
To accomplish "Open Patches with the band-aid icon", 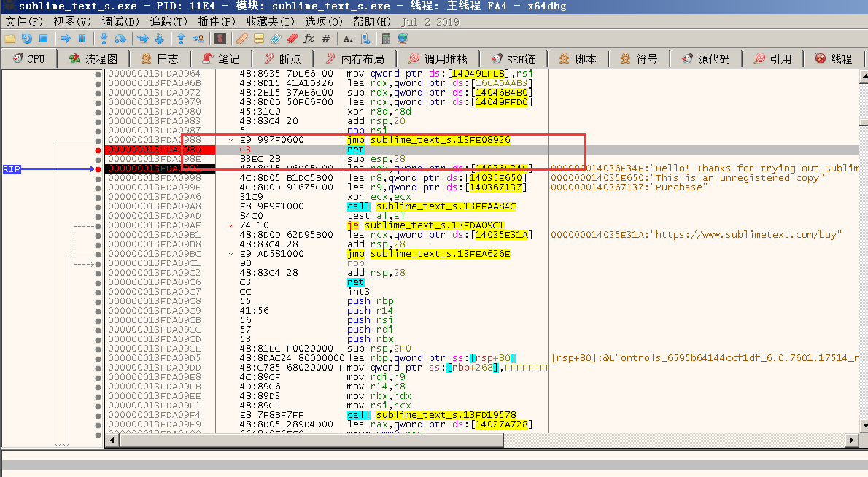I will pyautogui.click(x=242, y=39).
